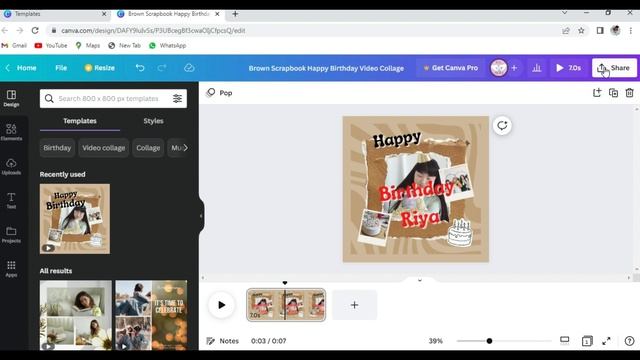Open the Apps sidebar panel
Viewport: 640px width, 360px height.
(11, 269)
